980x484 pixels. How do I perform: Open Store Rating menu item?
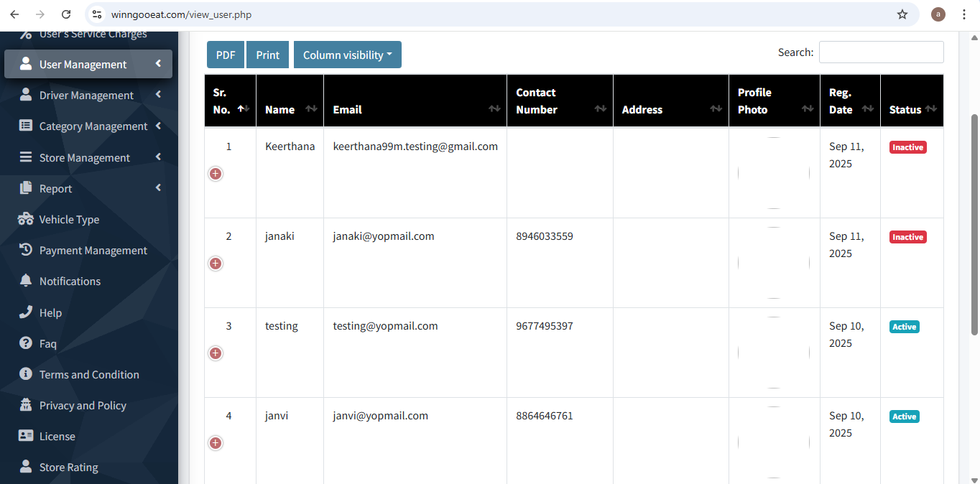[68, 467]
